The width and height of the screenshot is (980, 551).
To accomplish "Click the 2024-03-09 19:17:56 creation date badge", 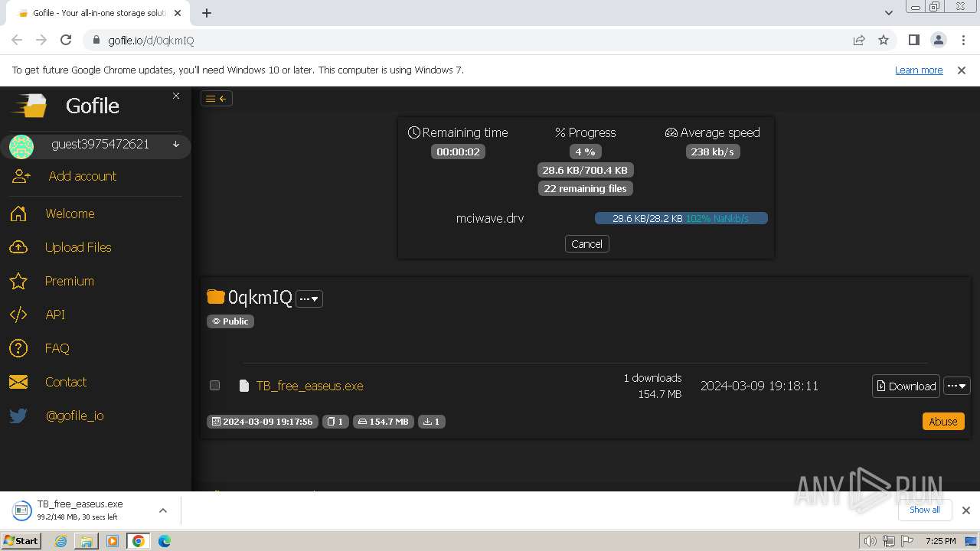I will pos(263,422).
